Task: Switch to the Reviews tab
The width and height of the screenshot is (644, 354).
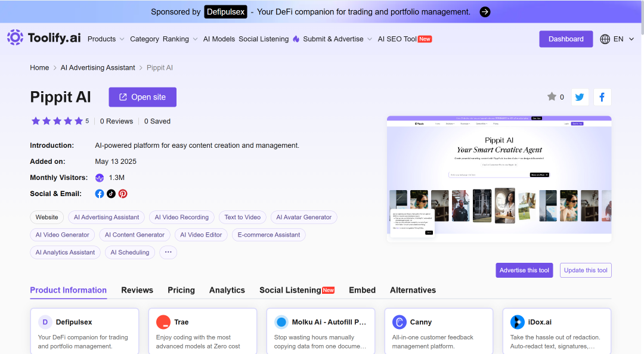Action: (x=137, y=290)
